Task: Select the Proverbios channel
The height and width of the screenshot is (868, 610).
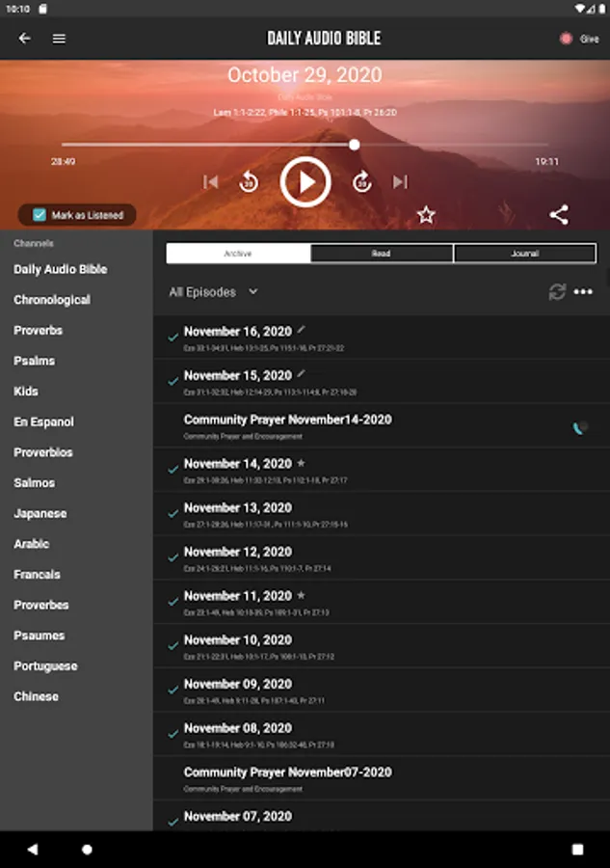Action: 43,452
